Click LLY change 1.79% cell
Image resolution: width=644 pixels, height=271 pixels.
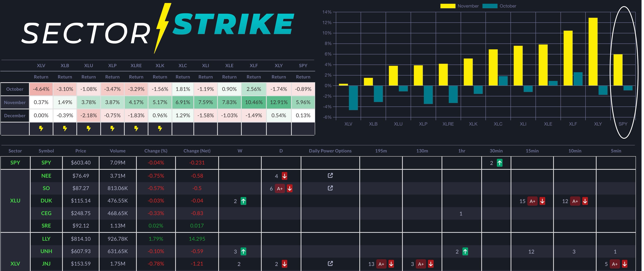pos(156,239)
